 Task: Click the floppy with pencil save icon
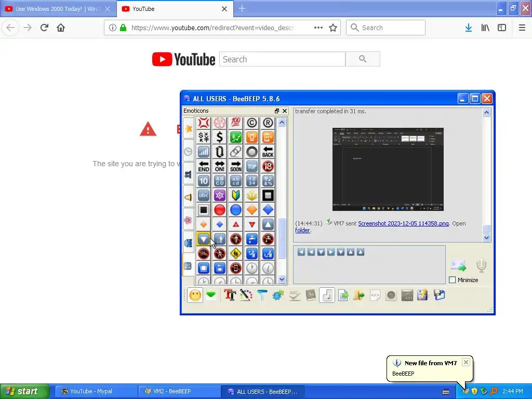[423, 295]
